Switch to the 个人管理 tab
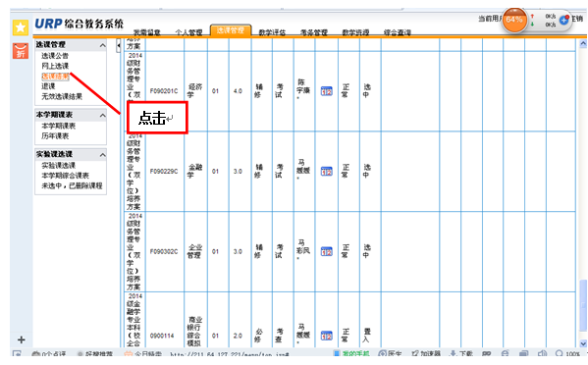The width and height of the screenshot is (588, 365). [188, 32]
